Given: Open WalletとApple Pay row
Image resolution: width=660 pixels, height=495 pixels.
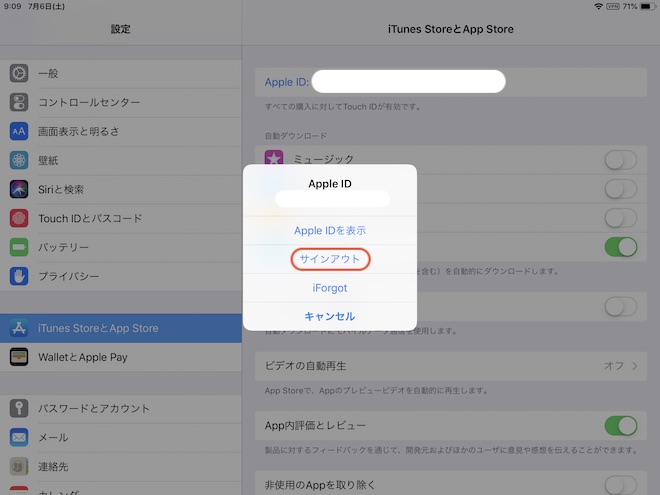Looking at the screenshot, I should pyautogui.click(x=121, y=357).
